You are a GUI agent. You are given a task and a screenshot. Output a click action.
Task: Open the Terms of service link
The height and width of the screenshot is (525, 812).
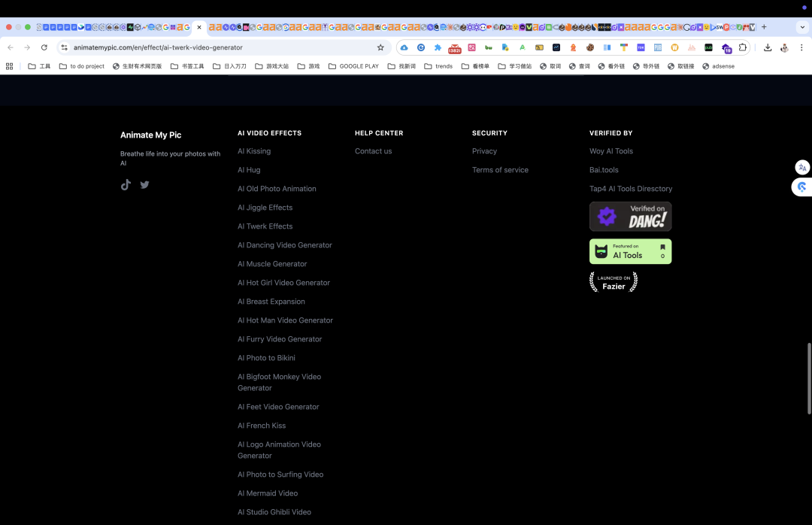pyautogui.click(x=500, y=169)
